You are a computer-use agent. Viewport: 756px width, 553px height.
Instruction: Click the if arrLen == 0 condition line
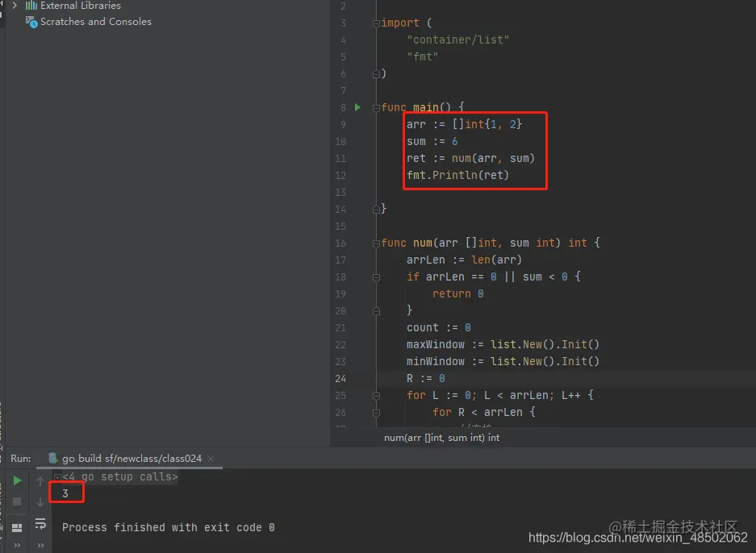[493, 276]
